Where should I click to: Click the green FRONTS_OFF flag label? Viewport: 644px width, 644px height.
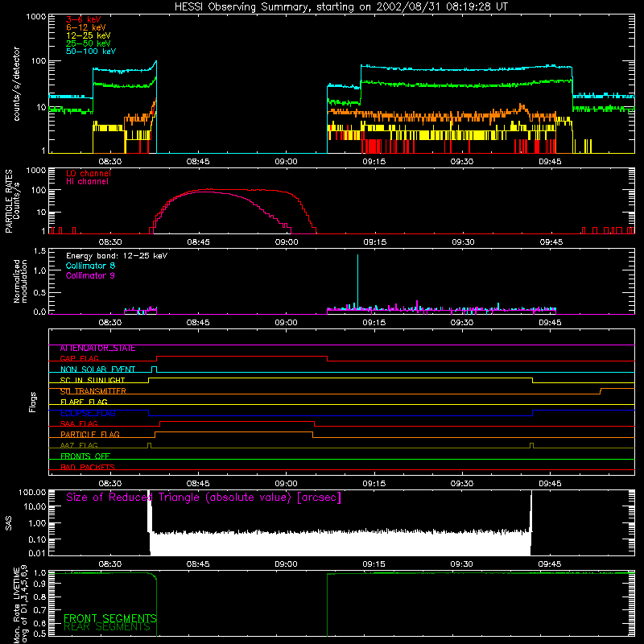tap(85, 456)
